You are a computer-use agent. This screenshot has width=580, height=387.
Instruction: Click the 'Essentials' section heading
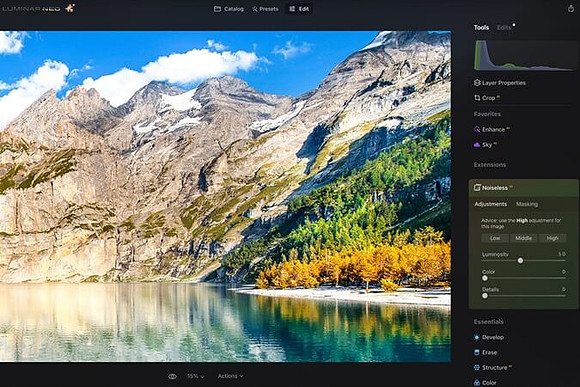pyautogui.click(x=489, y=322)
